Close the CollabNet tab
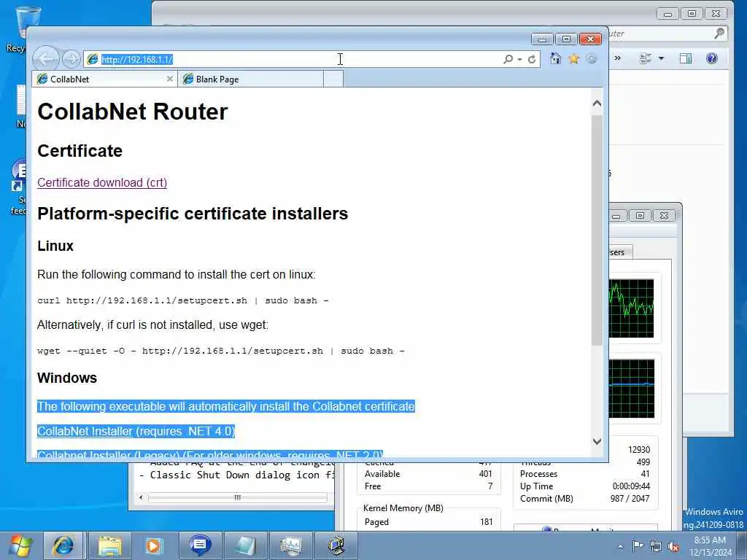This screenshot has width=747, height=560. [169, 79]
